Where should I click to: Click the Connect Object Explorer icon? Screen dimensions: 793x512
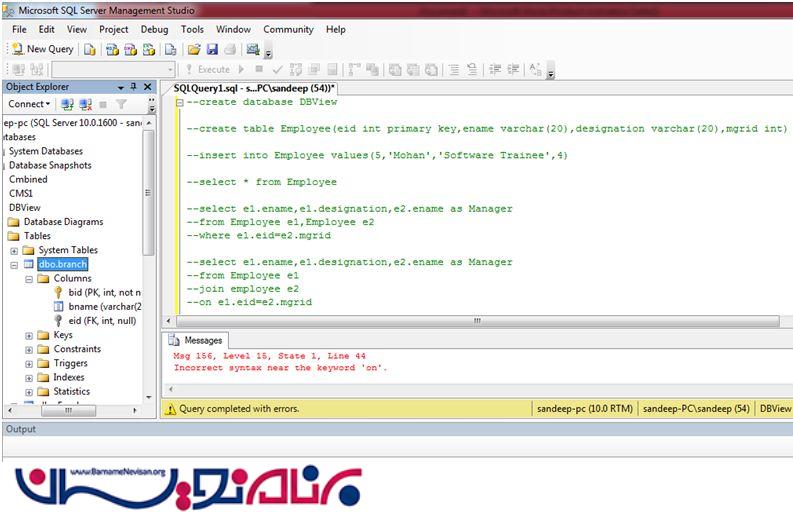point(67,104)
